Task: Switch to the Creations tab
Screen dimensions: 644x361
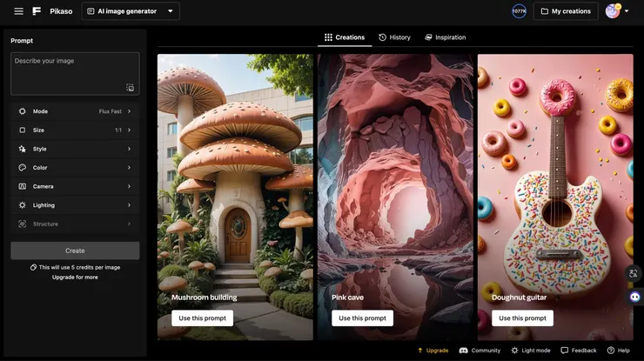Action: (345, 37)
